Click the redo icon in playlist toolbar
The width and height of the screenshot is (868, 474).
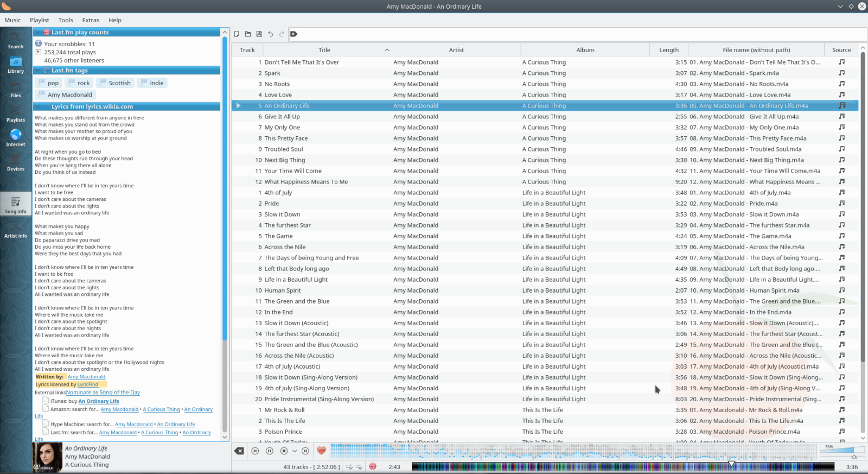click(x=282, y=34)
